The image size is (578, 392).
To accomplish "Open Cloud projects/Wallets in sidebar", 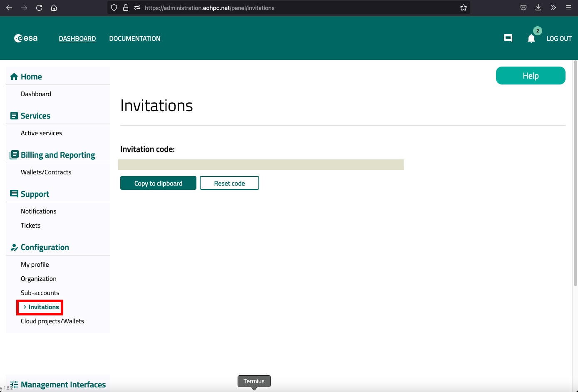I will 52,321.
